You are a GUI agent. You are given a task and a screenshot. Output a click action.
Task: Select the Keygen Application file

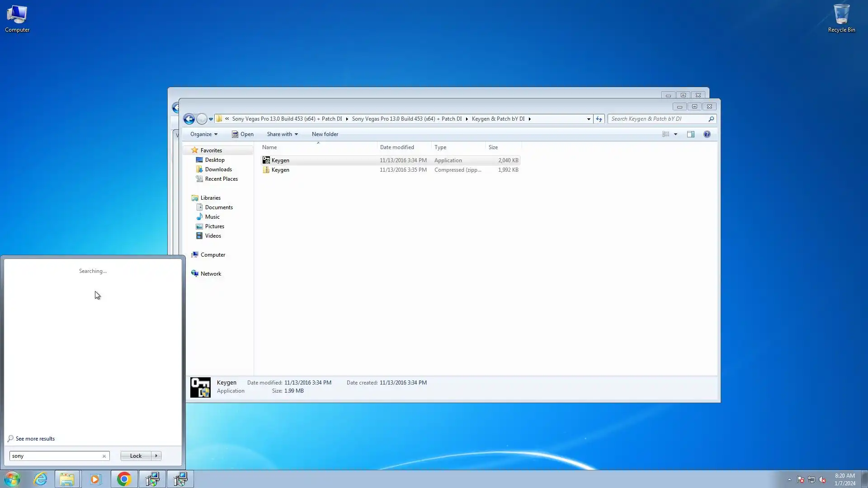pyautogui.click(x=280, y=160)
